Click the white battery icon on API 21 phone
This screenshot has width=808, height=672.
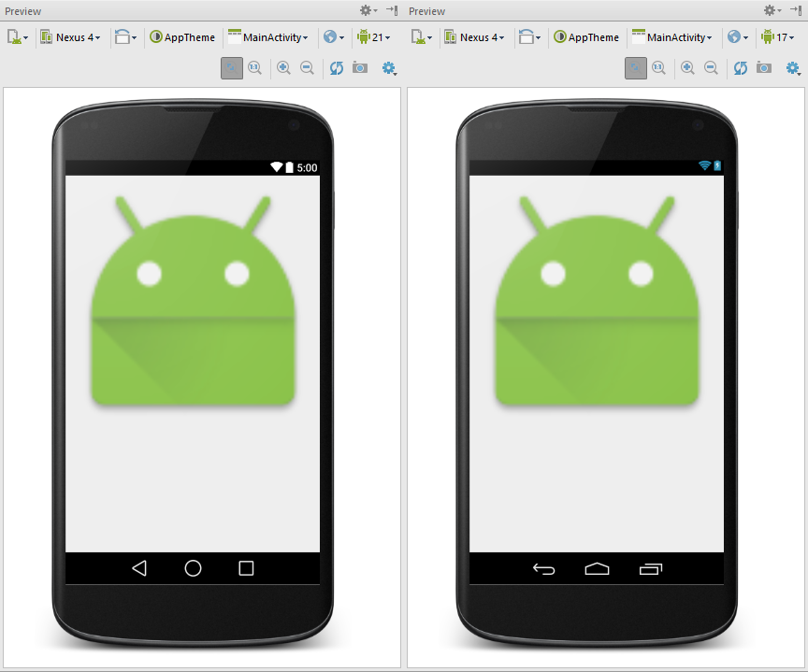290,167
